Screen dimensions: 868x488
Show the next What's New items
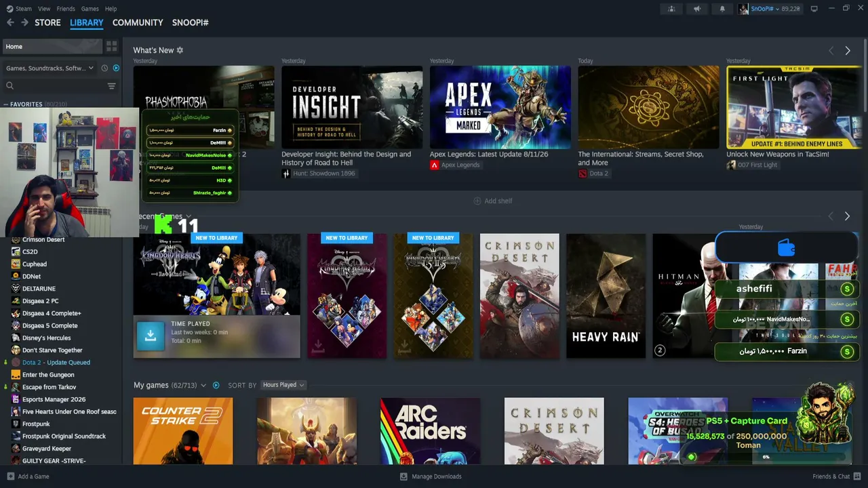(x=847, y=51)
